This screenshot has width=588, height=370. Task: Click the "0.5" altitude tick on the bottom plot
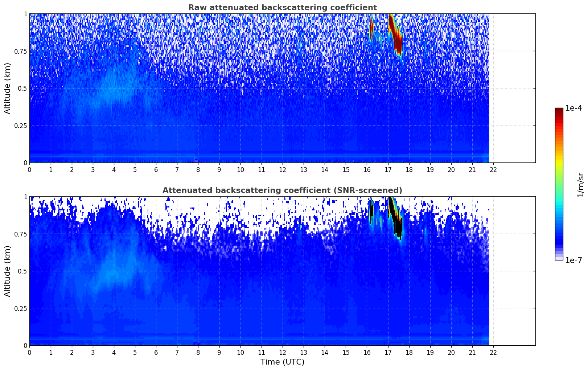point(22,271)
